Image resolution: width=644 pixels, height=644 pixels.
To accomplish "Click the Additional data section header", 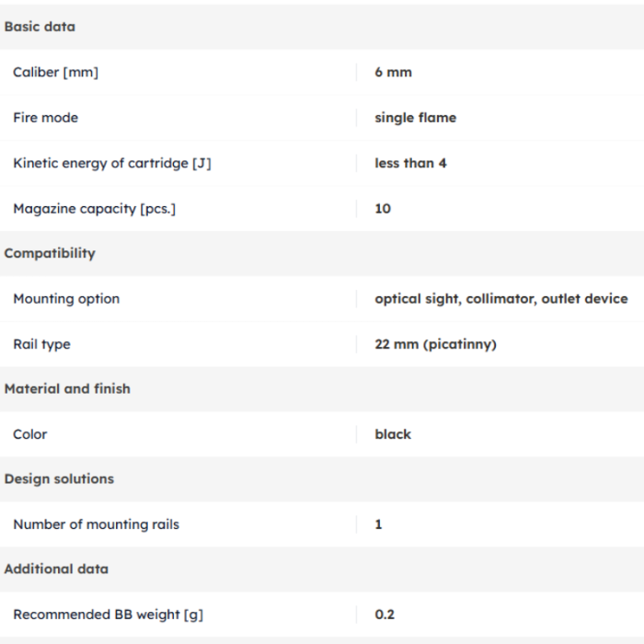I will (x=56, y=569).
